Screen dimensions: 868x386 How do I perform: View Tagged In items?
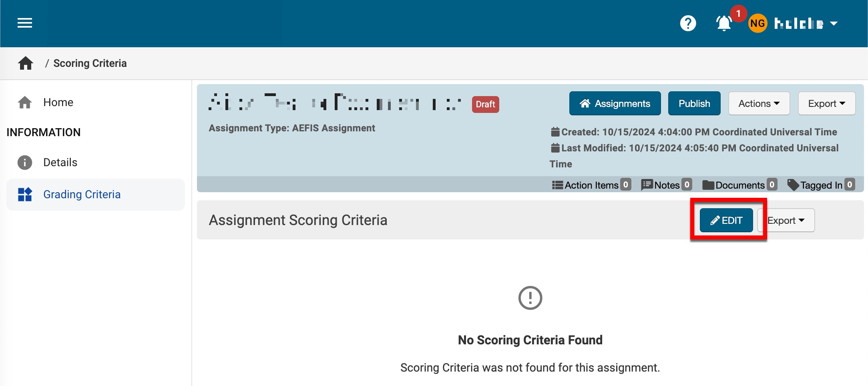tap(820, 185)
